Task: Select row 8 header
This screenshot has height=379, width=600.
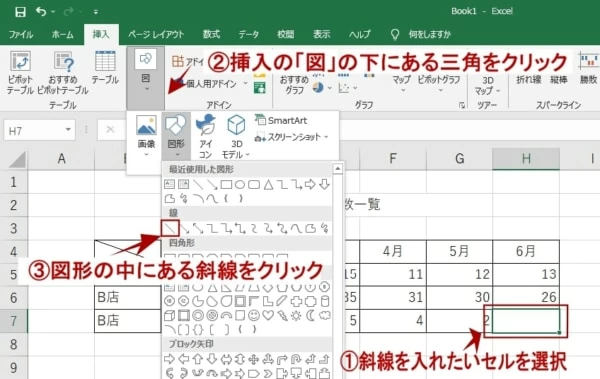Action: tap(13, 344)
